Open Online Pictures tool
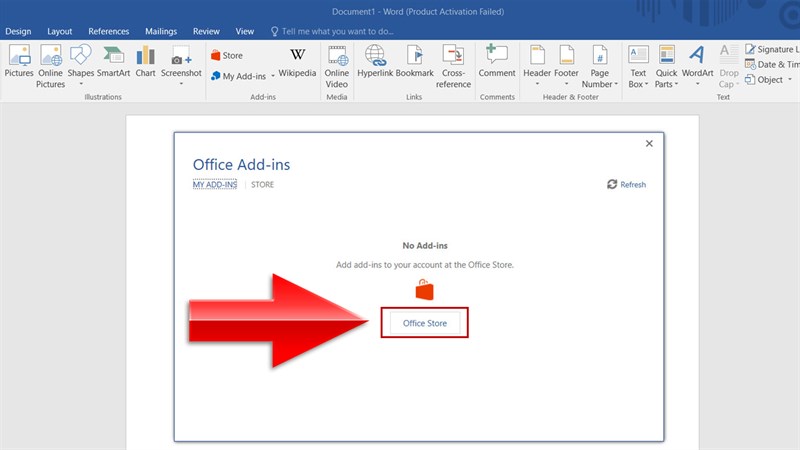Image resolution: width=800 pixels, height=450 pixels. click(51, 66)
